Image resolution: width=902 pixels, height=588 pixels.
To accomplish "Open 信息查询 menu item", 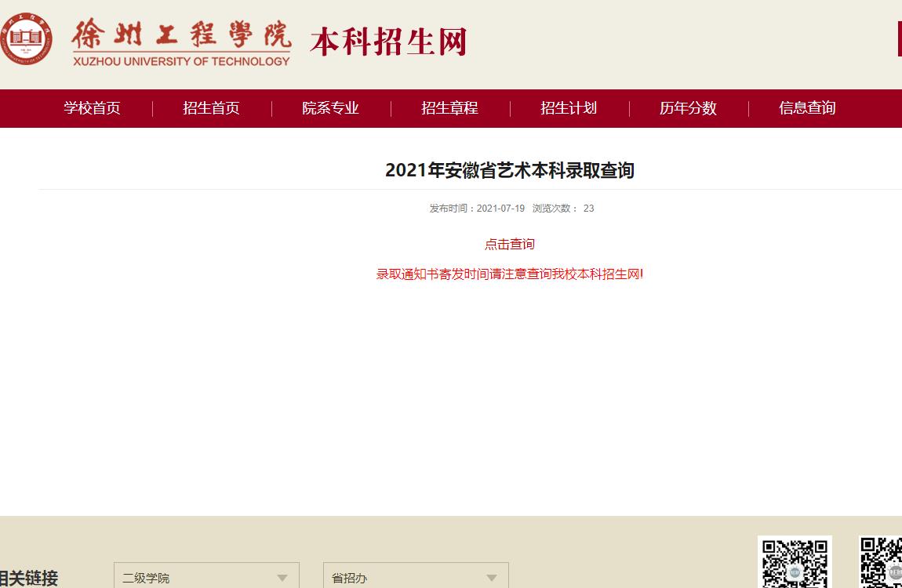I will pyautogui.click(x=807, y=108).
